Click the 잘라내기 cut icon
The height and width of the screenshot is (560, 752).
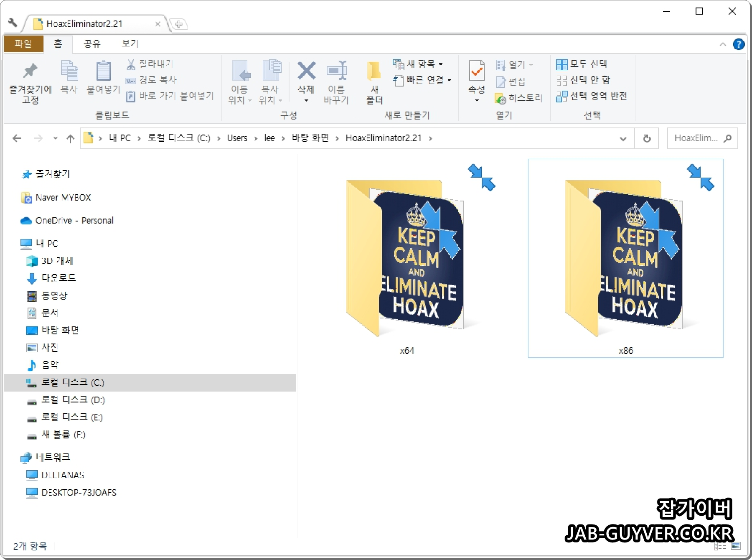130,64
